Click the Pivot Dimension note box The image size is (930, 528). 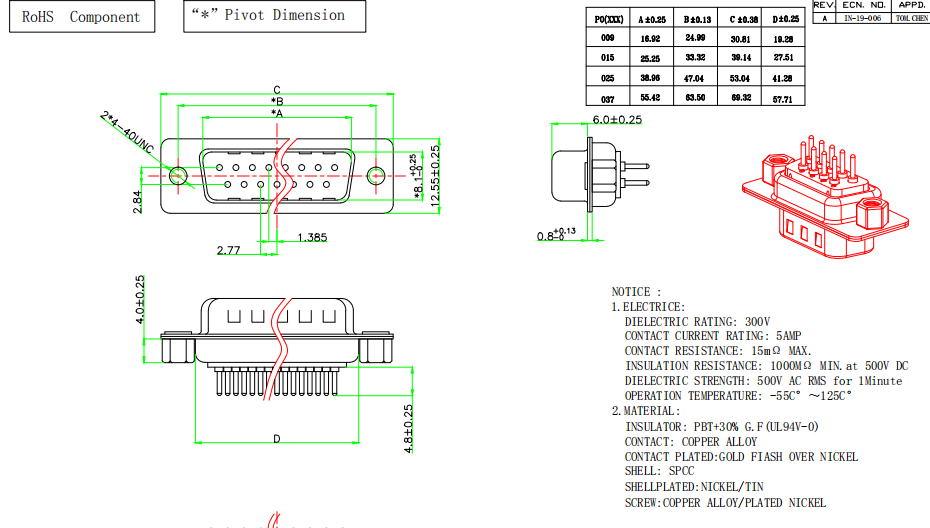[x=274, y=16]
